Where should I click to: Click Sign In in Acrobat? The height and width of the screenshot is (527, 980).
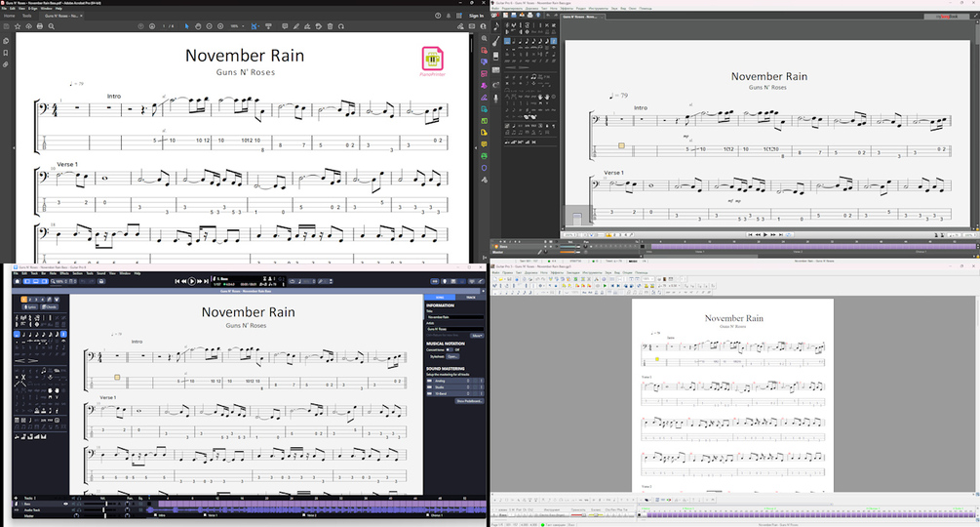(476, 16)
